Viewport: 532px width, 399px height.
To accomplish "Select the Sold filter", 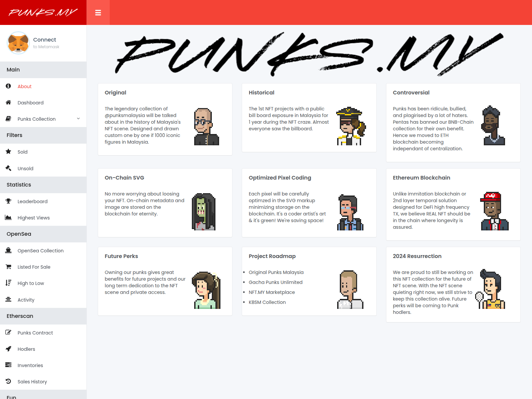I will click(43, 152).
